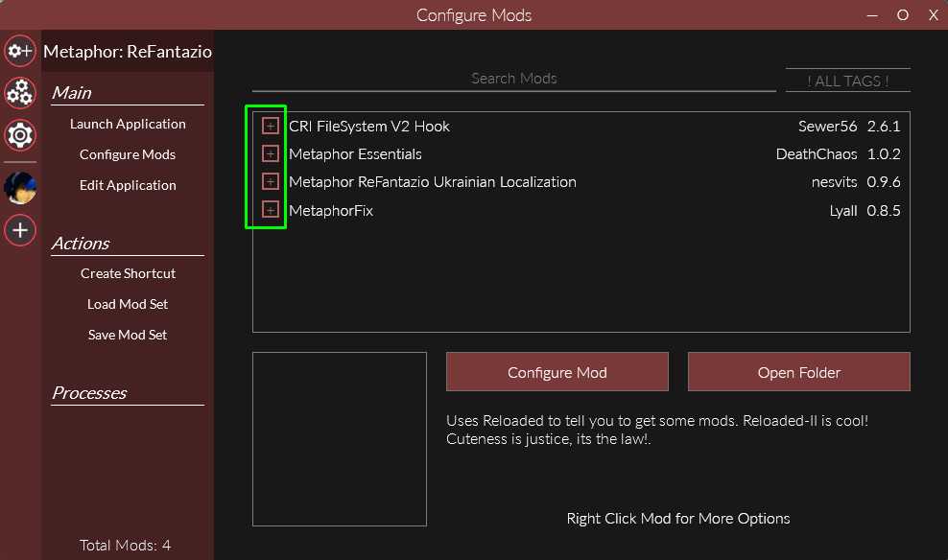Image resolution: width=948 pixels, height=560 pixels.
Task: Select the Metaphor game avatar icon
Action: tap(20, 188)
